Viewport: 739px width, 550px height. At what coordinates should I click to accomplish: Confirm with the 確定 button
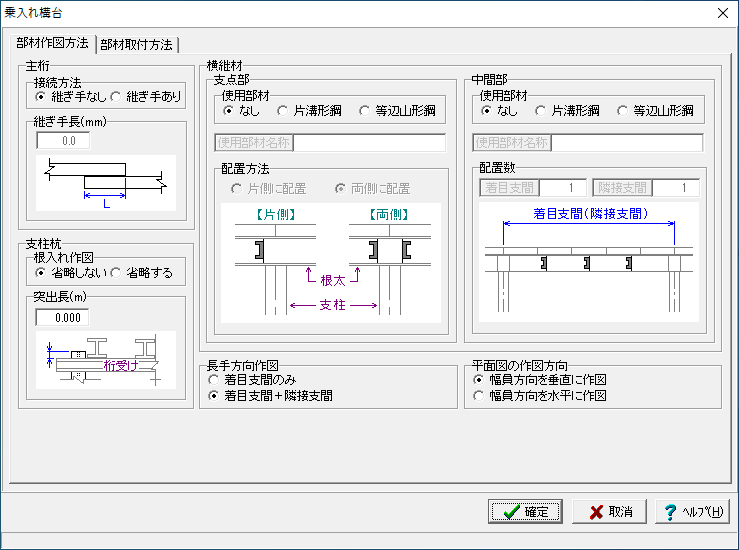525,512
